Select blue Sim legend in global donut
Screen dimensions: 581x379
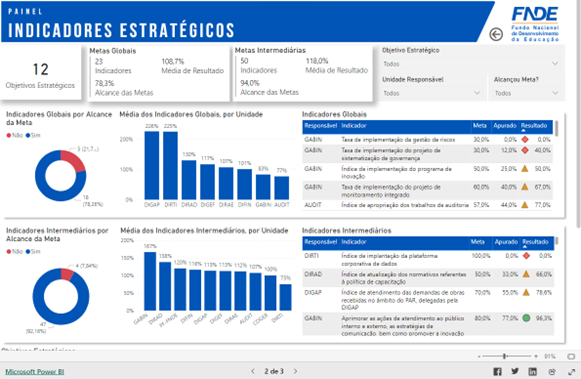click(33, 136)
